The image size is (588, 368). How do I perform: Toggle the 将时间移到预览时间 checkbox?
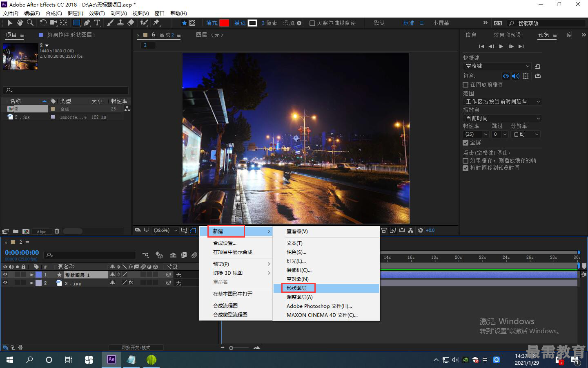[465, 168]
